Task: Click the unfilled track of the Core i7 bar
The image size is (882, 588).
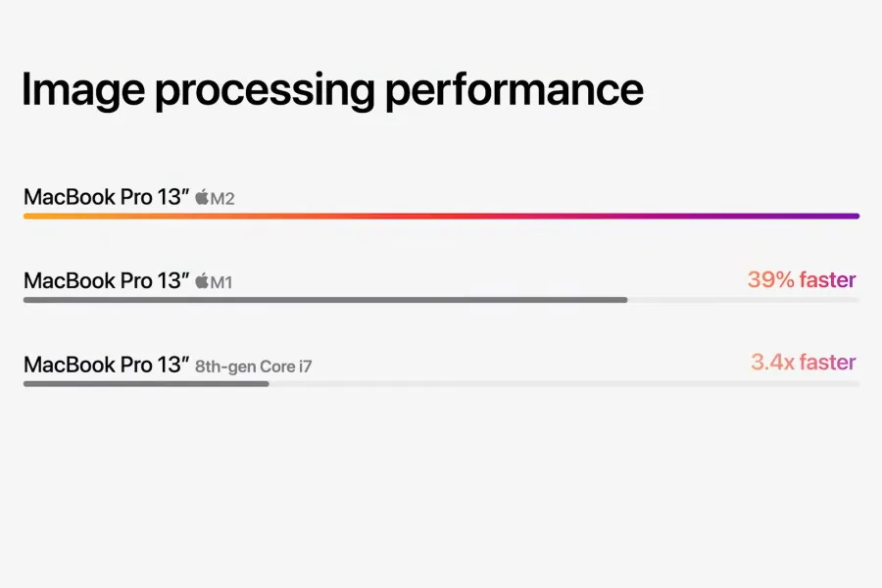Action: click(564, 384)
